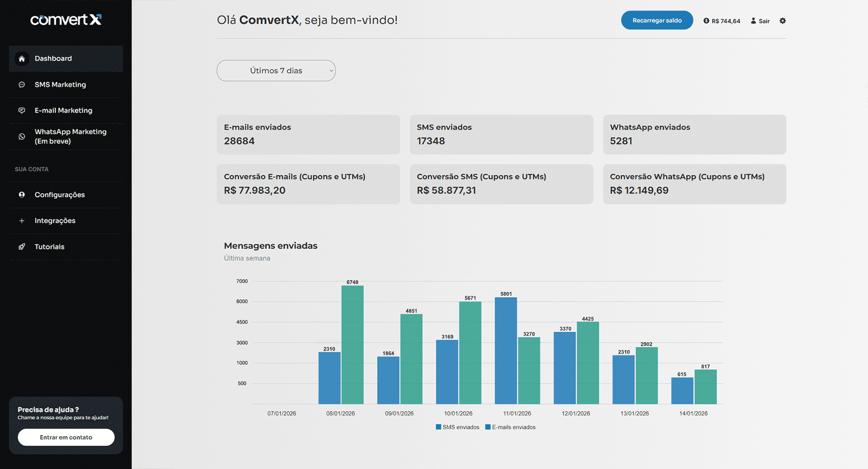Toggle the E-mails enviados legend entry
Viewport: 868px width, 469px height.
click(510, 427)
